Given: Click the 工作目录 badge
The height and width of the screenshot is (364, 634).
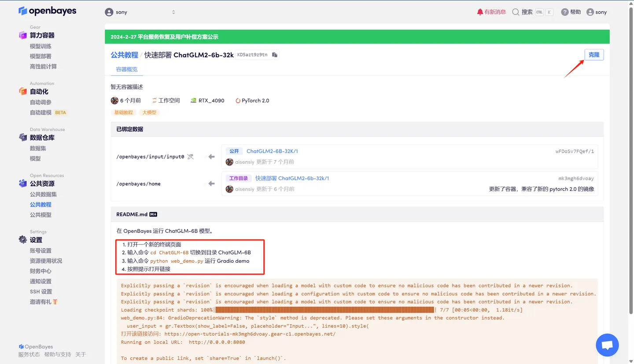Looking at the screenshot, I should (x=239, y=178).
